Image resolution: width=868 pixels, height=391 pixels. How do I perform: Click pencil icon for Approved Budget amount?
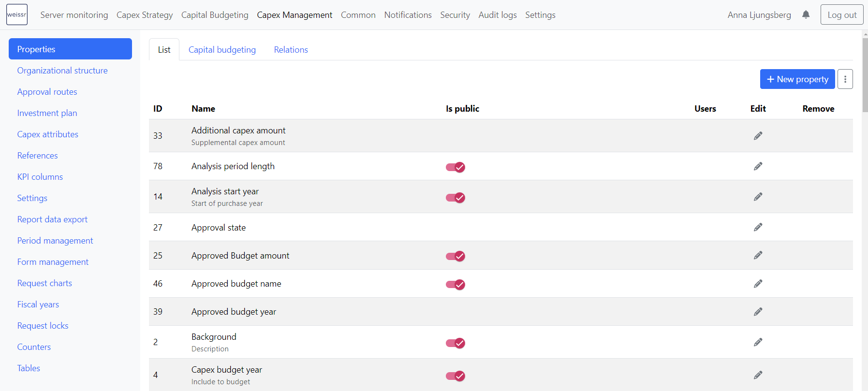(x=758, y=255)
